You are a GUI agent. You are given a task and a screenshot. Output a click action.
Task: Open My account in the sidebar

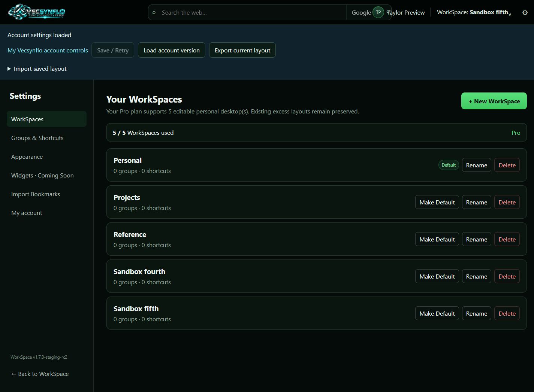46,213
